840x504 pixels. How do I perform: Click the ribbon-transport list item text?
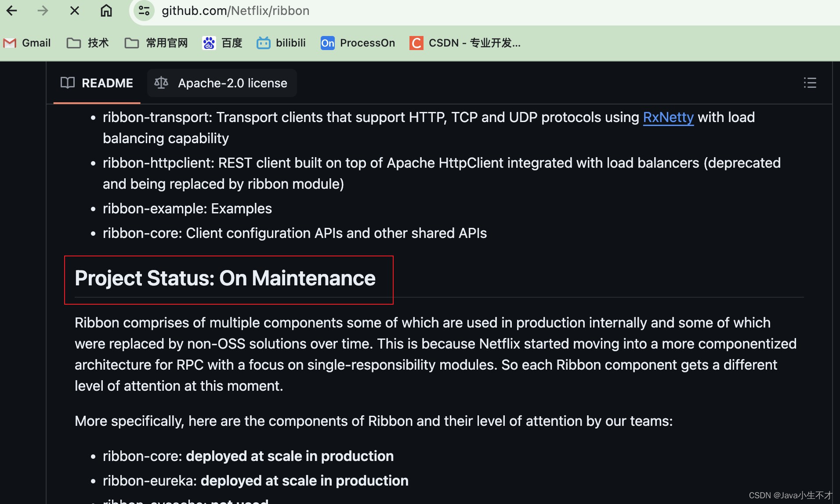(x=429, y=128)
